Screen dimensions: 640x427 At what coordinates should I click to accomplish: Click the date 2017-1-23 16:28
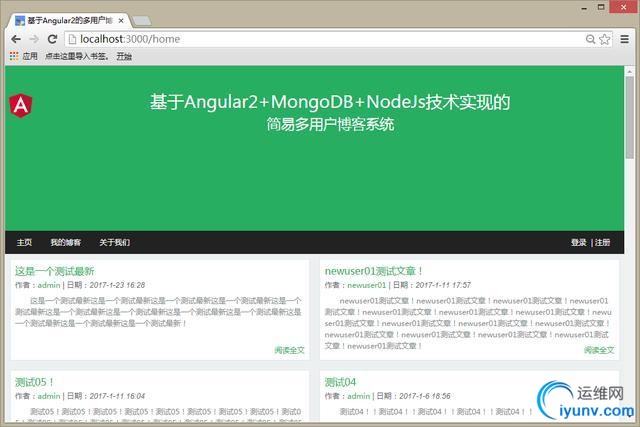tap(117, 285)
